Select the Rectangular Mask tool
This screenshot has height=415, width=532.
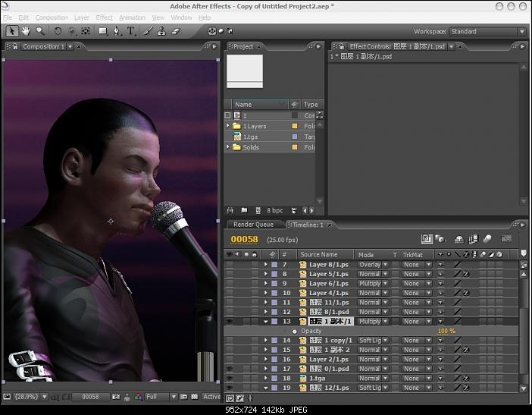pos(102,31)
